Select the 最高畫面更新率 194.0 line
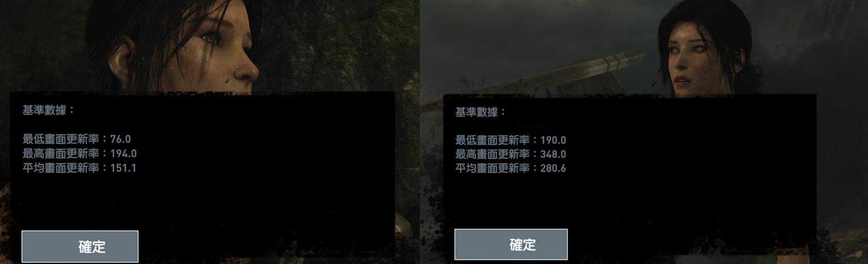Image resolution: width=868 pixels, height=264 pixels. pos(79,154)
